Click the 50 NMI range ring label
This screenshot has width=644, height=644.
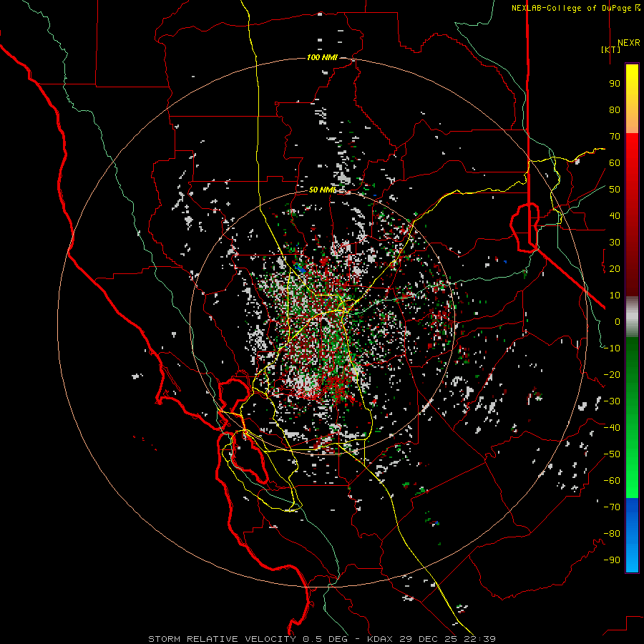point(322,190)
